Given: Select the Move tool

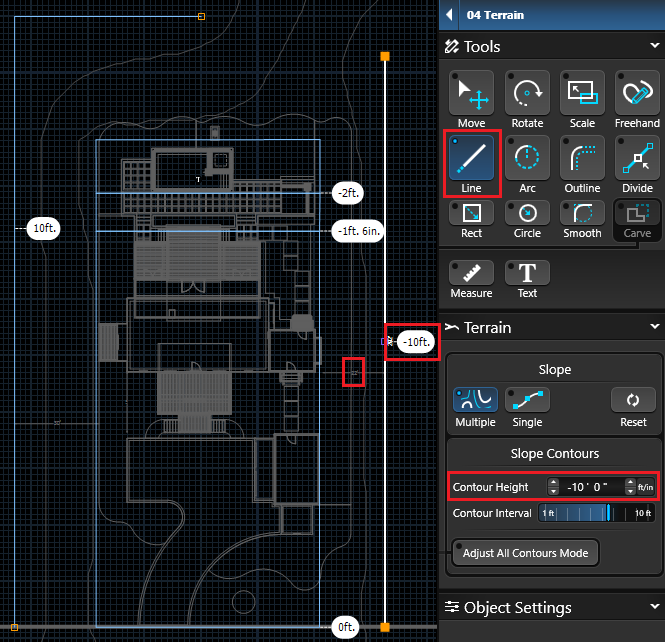Looking at the screenshot, I should [x=471, y=95].
